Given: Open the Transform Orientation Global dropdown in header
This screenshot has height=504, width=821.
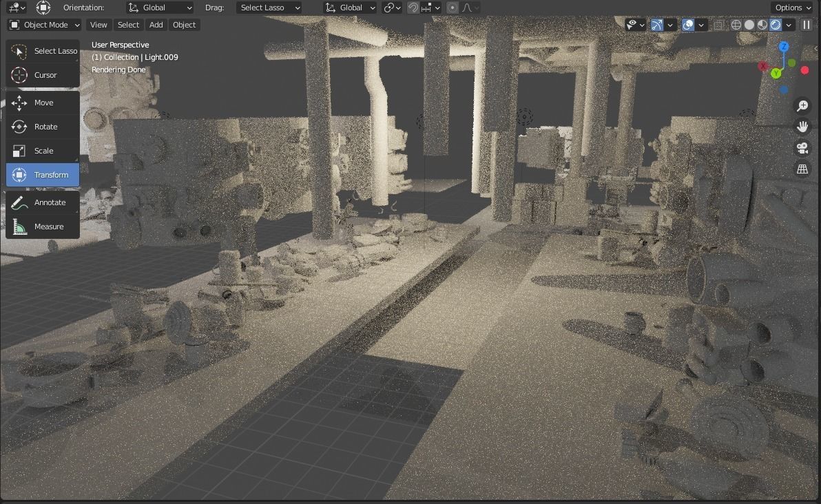Looking at the screenshot, I should [x=350, y=8].
